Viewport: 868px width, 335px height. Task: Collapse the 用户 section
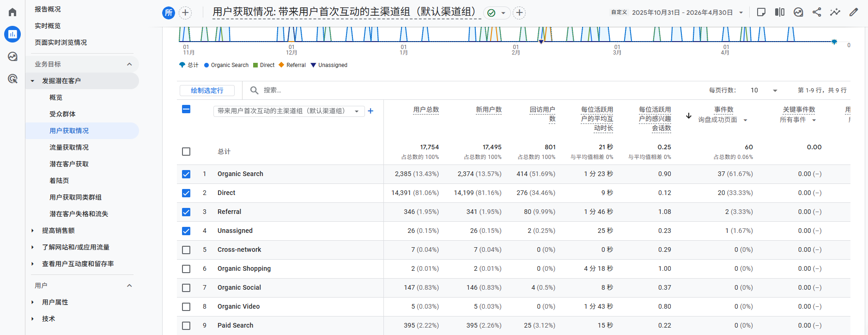(129, 286)
